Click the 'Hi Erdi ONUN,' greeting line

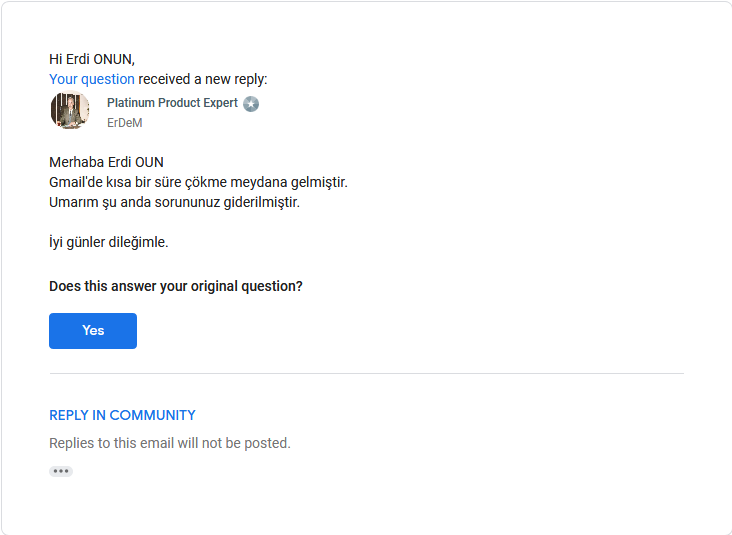point(92,59)
